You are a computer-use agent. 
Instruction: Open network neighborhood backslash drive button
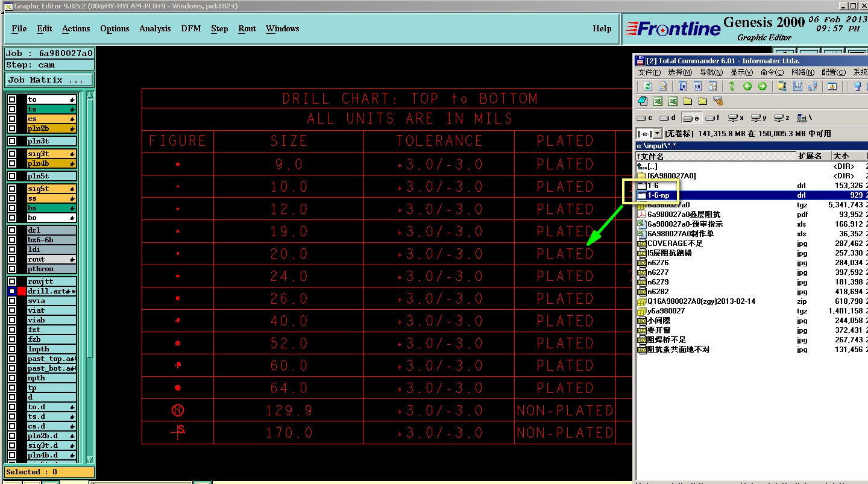(804, 118)
